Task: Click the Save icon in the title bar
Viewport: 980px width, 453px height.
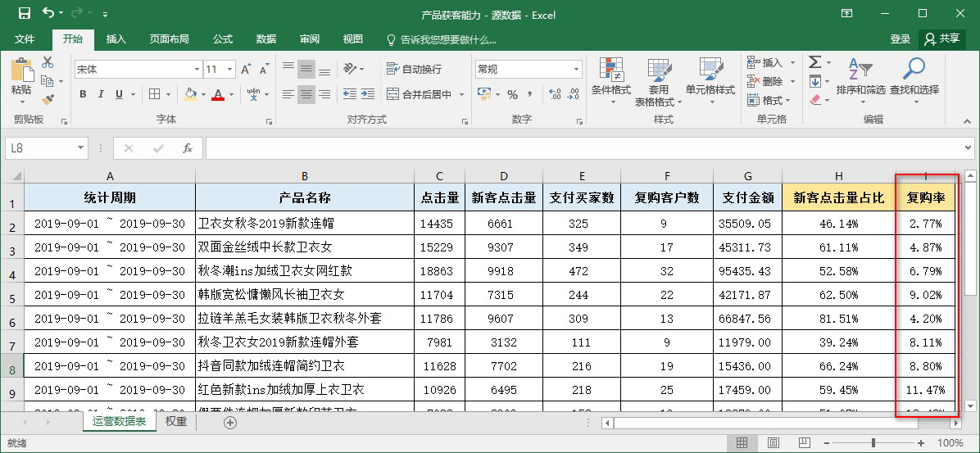Action: (x=25, y=13)
